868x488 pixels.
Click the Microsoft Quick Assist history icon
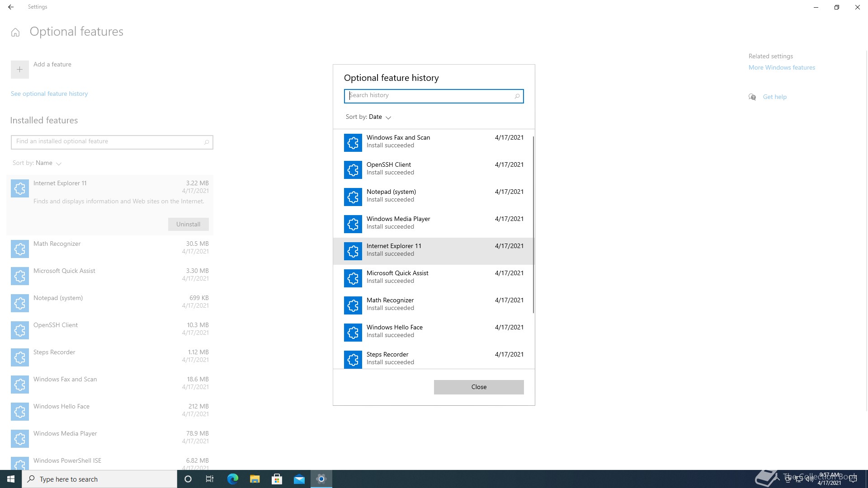[x=353, y=278]
